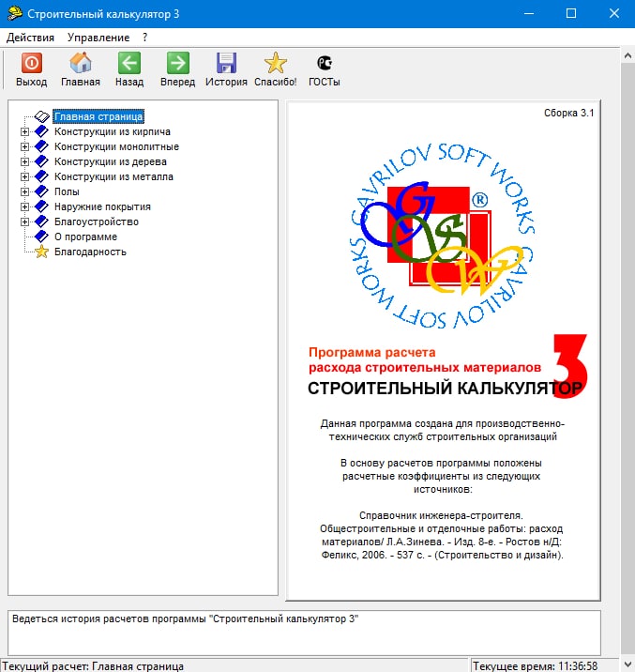This screenshot has width=635, height=672.
Task: Maximize the Строительный калькулятор window
Action: pyautogui.click(x=571, y=14)
